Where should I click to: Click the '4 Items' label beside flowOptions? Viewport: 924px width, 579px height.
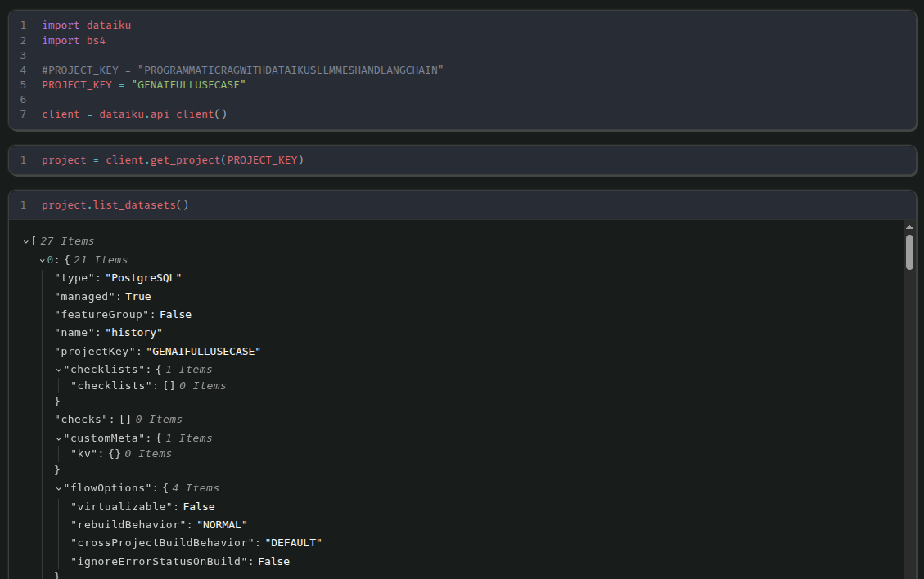[196, 488]
